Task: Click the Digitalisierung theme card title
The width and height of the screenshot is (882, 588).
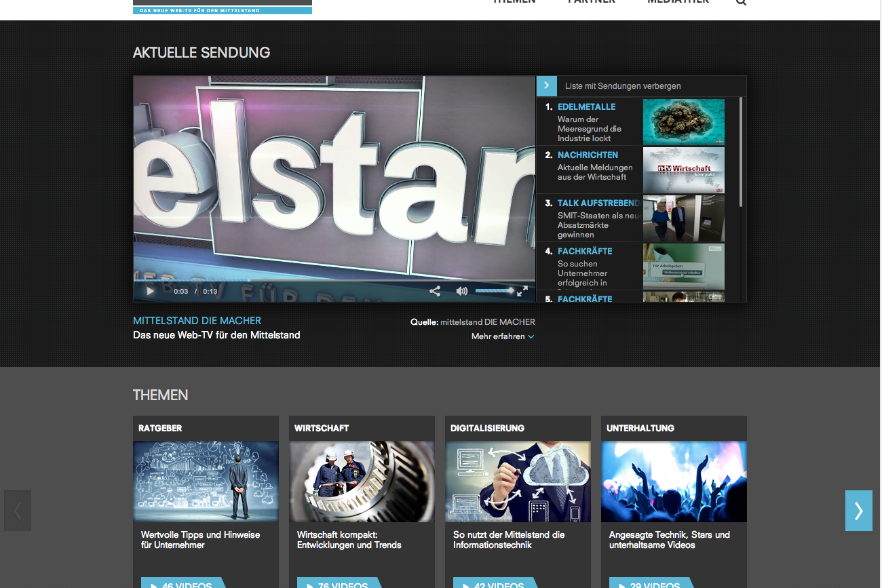Action: (x=487, y=428)
